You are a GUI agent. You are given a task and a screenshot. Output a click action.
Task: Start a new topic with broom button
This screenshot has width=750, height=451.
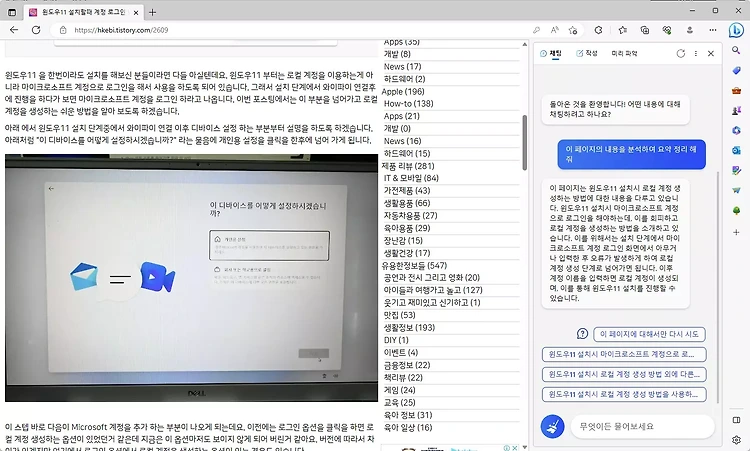tap(552, 426)
